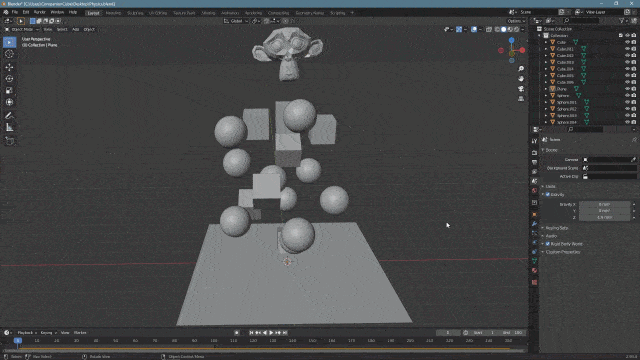Screen dimensions: 640x360
Task: Click the zoom view magnifier icon
Action: click(x=521, y=69)
